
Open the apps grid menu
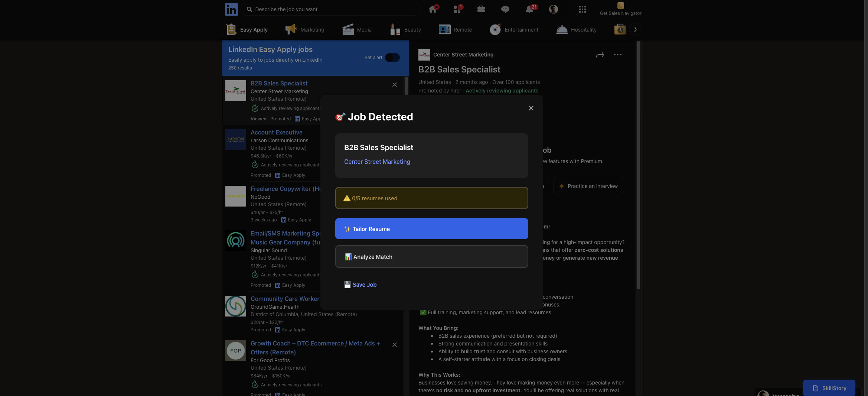point(582,9)
